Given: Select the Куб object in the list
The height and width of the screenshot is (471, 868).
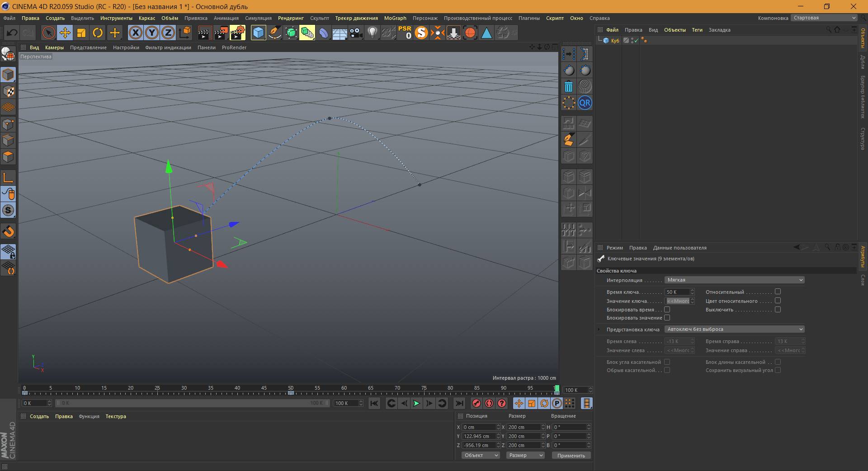Looking at the screenshot, I should click(615, 41).
